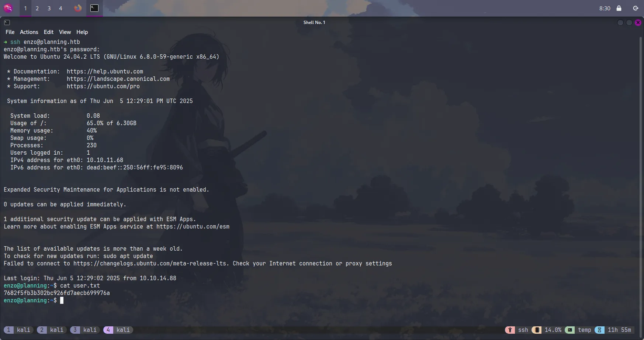Launch Firefox from the top panel
Viewport: 644px width, 340px height.
pos(78,8)
